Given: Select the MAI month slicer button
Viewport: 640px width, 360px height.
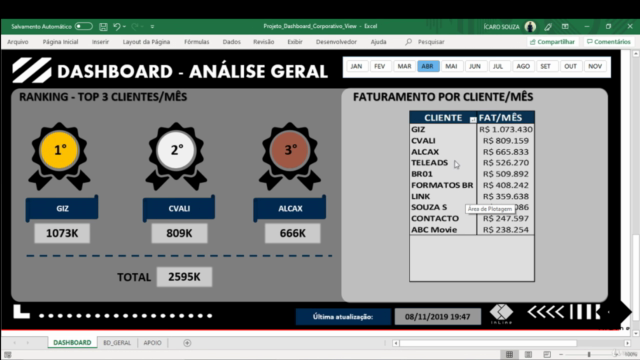Looking at the screenshot, I should pos(451,66).
